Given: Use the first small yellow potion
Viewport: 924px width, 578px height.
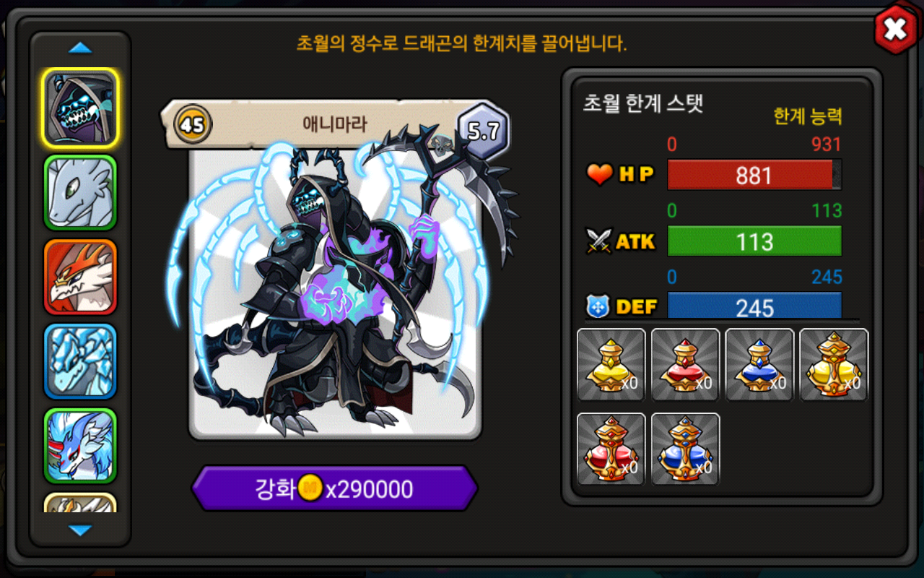Looking at the screenshot, I should tap(611, 365).
